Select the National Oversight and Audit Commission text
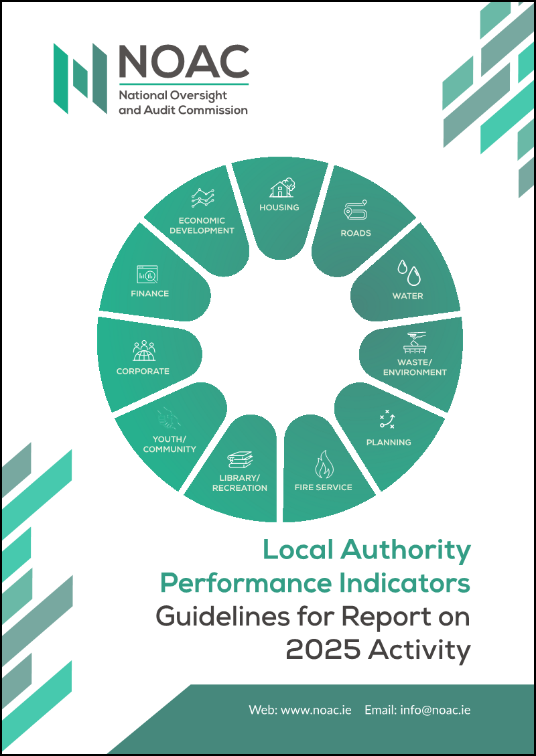 point(184,102)
